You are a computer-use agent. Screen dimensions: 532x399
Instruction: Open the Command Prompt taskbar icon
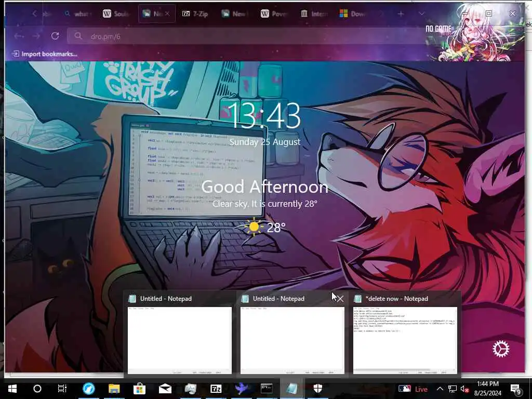coord(267,389)
